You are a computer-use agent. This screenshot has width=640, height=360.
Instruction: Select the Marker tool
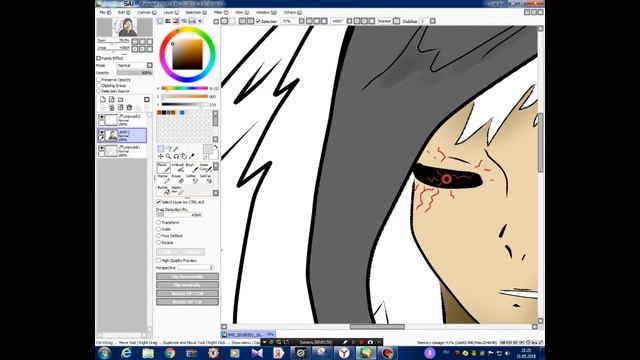coord(163,178)
